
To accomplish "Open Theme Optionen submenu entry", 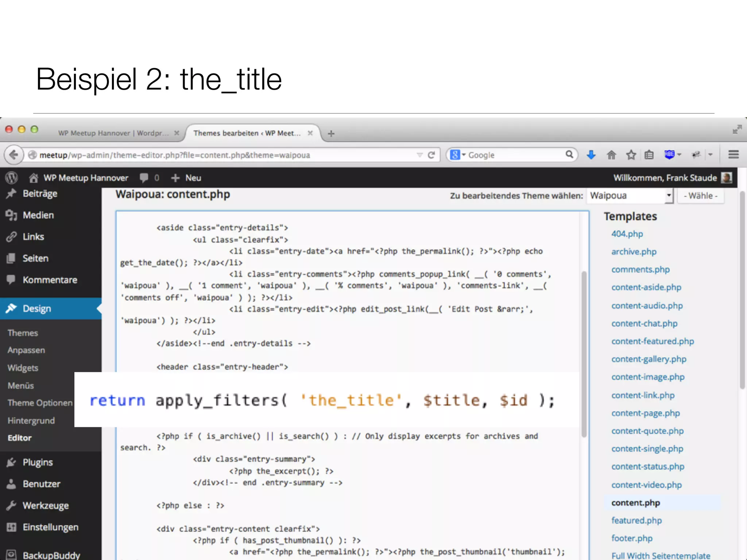I will coord(40,403).
